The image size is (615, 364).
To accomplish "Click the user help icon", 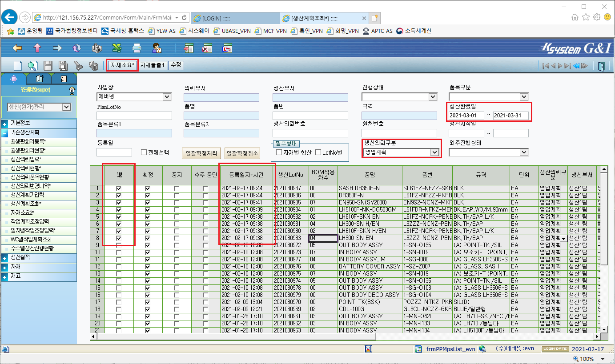I will click(x=157, y=48).
